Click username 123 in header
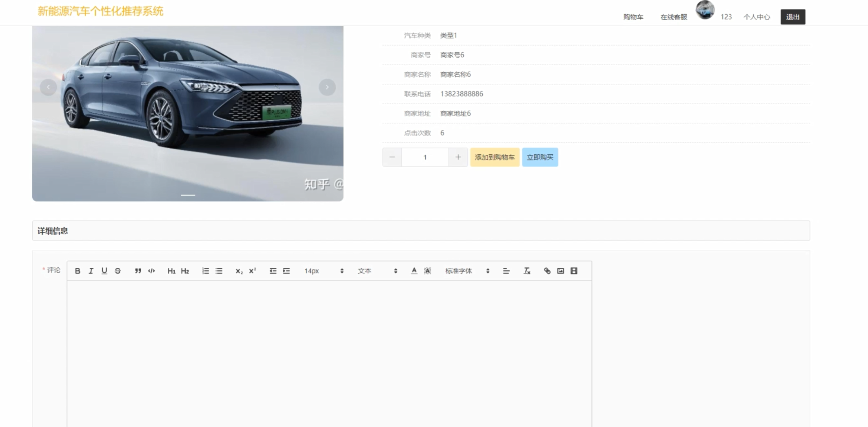868x427 pixels. pyautogui.click(x=726, y=17)
